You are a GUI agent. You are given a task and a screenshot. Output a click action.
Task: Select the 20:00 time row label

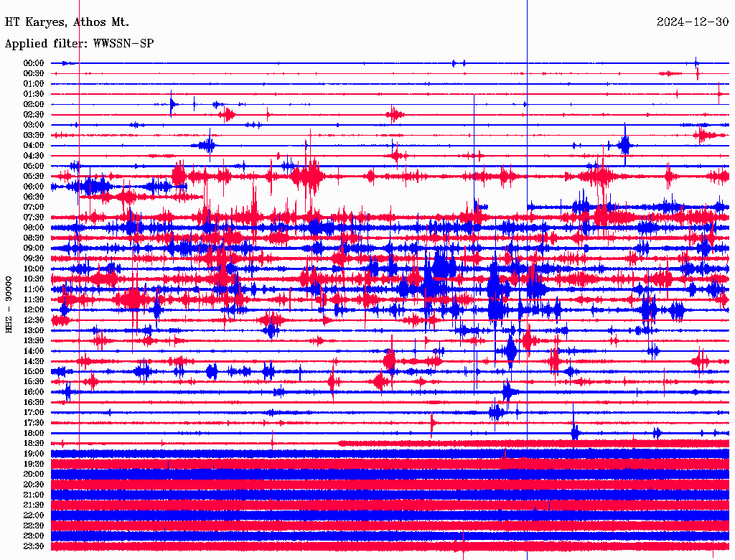tap(34, 475)
